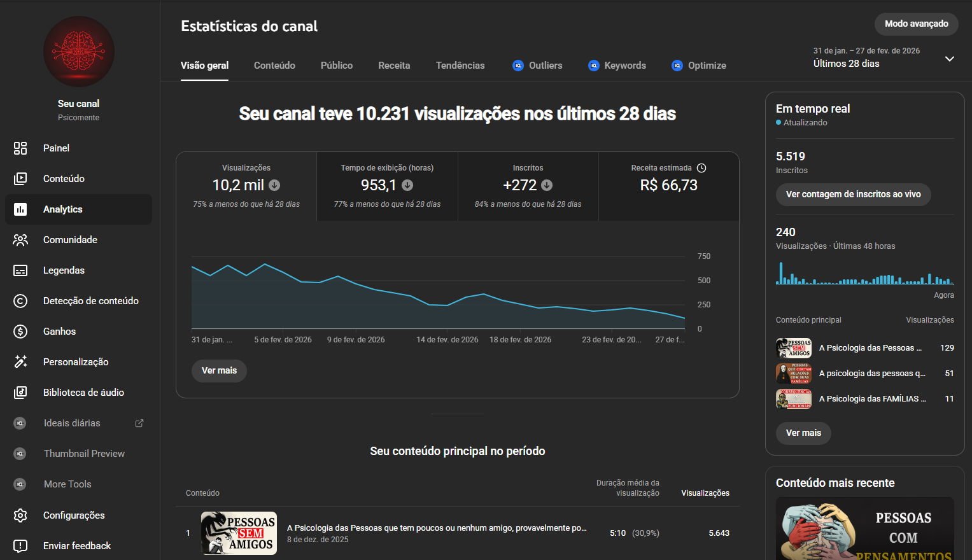Click the down arrow icon beside 953,1 hours

click(407, 185)
